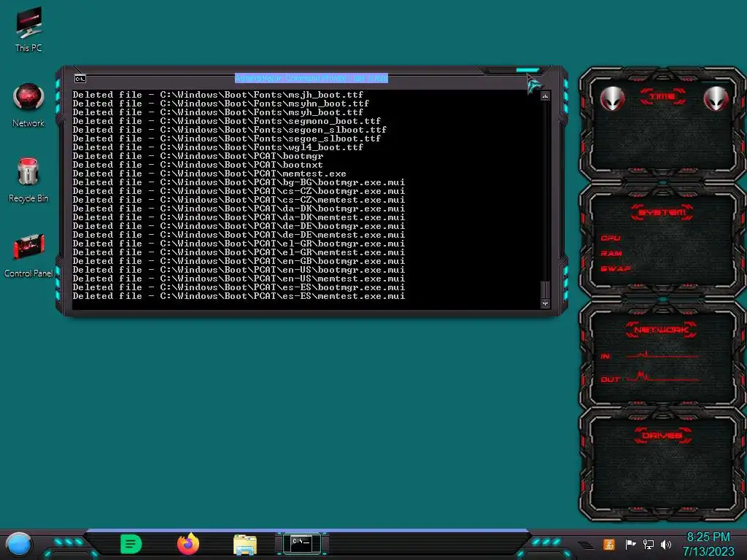Click the TIME widget header
This screenshot has height=560, width=747.
pos(662,97)
